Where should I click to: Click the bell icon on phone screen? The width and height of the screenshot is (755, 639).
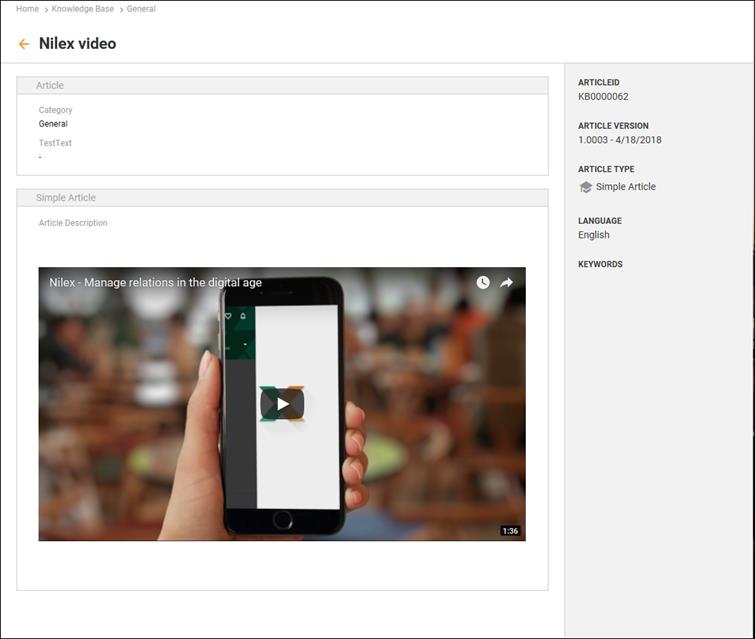243,316
